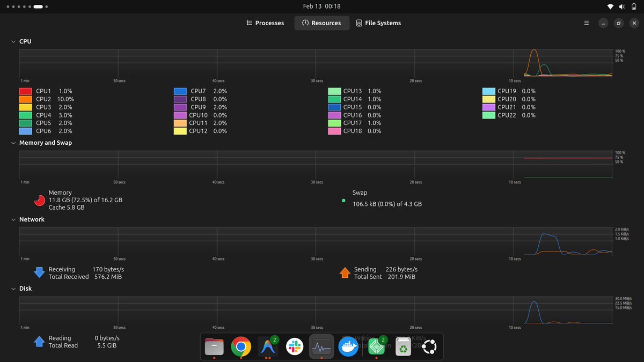644x362 pixels.
Task: Edit the CPU5 color swatch
Action: tap(25, 123)
